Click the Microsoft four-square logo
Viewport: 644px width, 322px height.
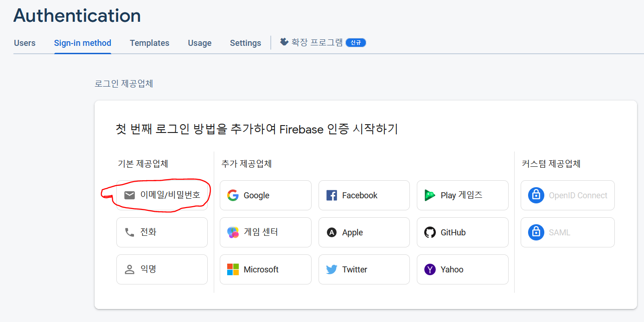pyautogui.click(x=233, y=269)
